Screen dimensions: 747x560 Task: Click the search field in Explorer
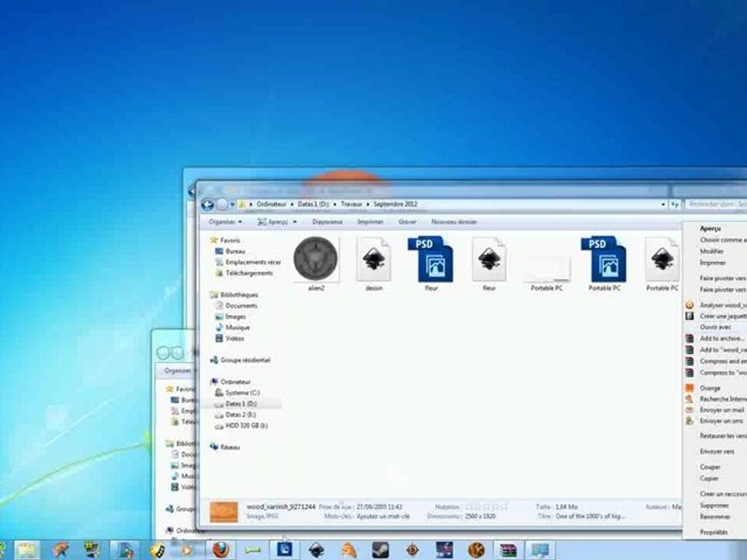(716, 205)
